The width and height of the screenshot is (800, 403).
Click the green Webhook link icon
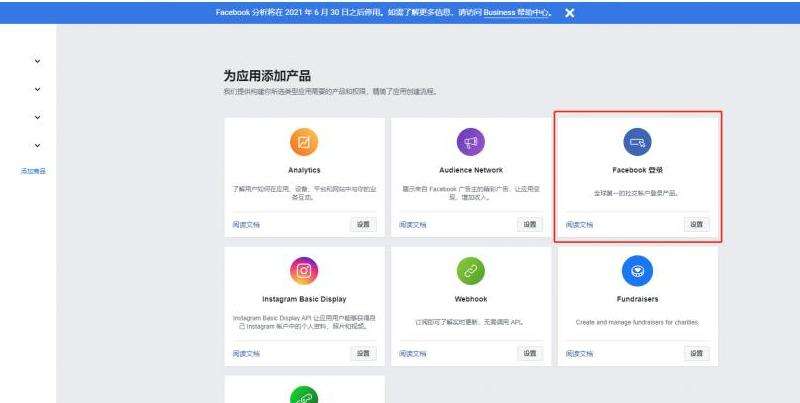pyautogui.click(x=470, y=270)
